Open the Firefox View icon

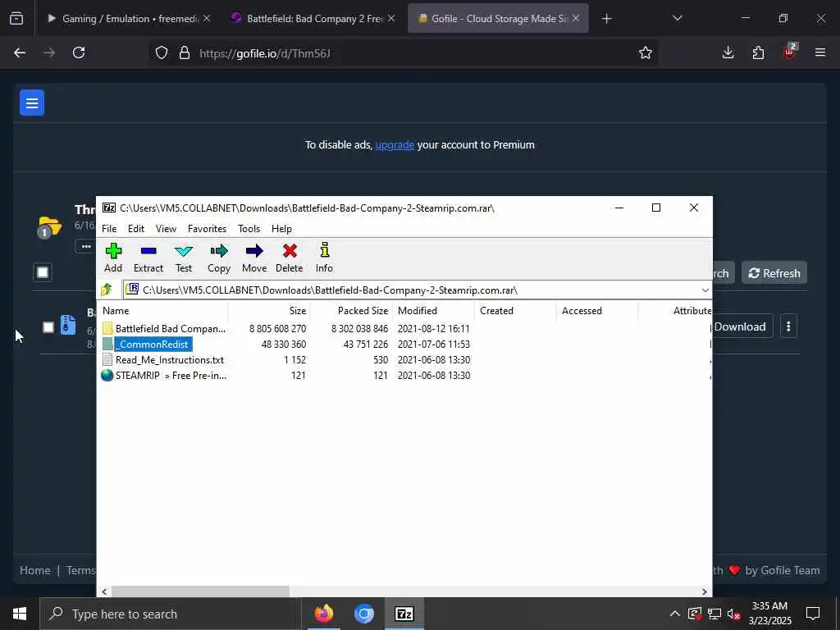[16, 19]
